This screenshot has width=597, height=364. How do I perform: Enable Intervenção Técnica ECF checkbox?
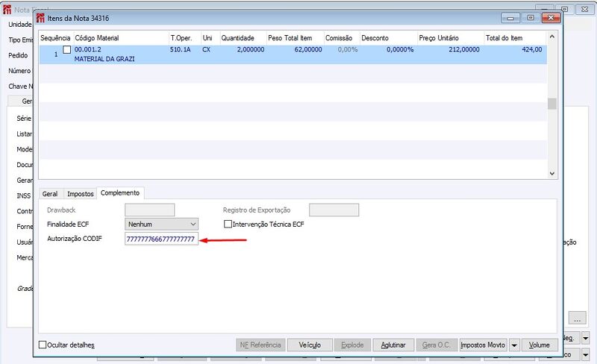point(228,225)
